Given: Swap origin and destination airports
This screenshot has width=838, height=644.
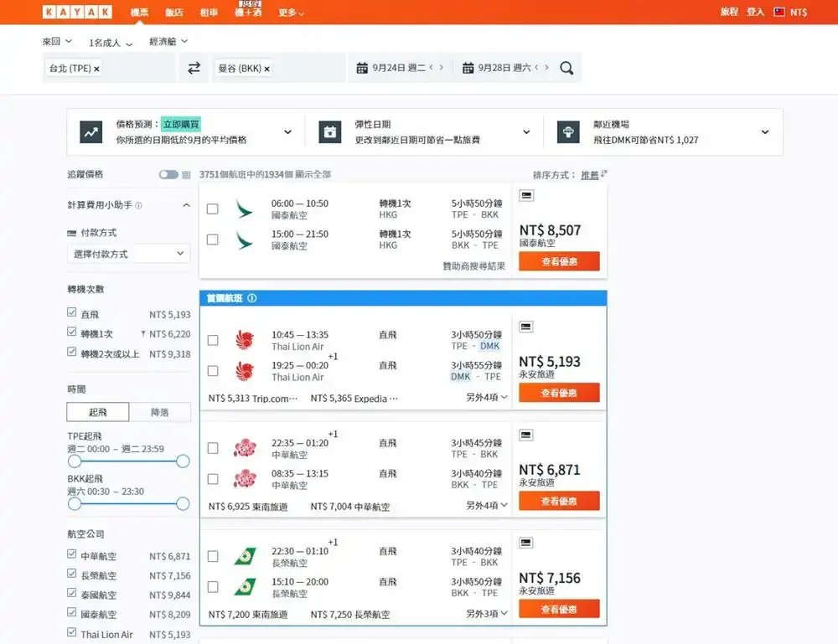Looking at the screenshot, I should coord(194,68).
